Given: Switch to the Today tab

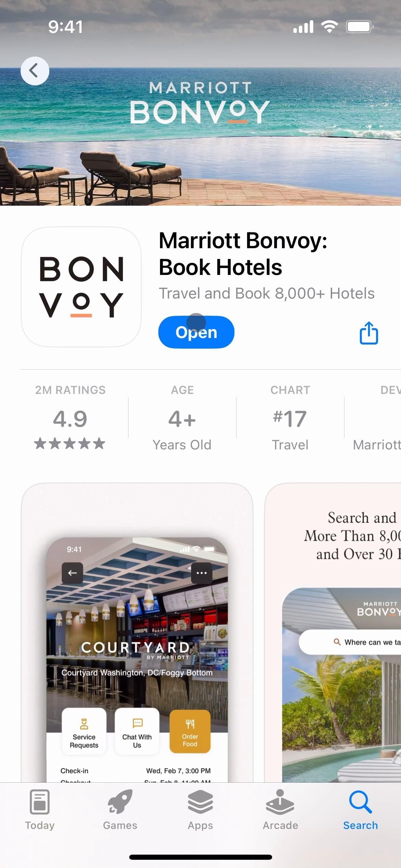Looking at the screenshot, I should click(40, 810).
